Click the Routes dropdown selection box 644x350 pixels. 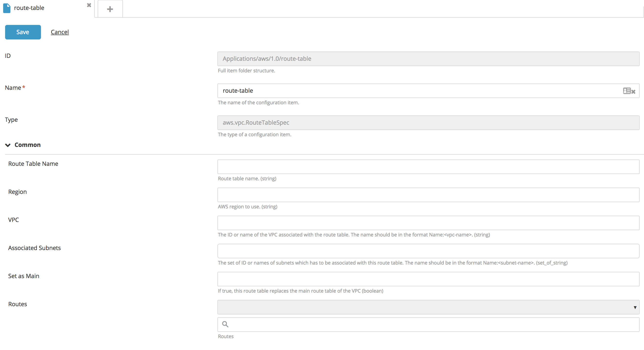pos(425,307)
